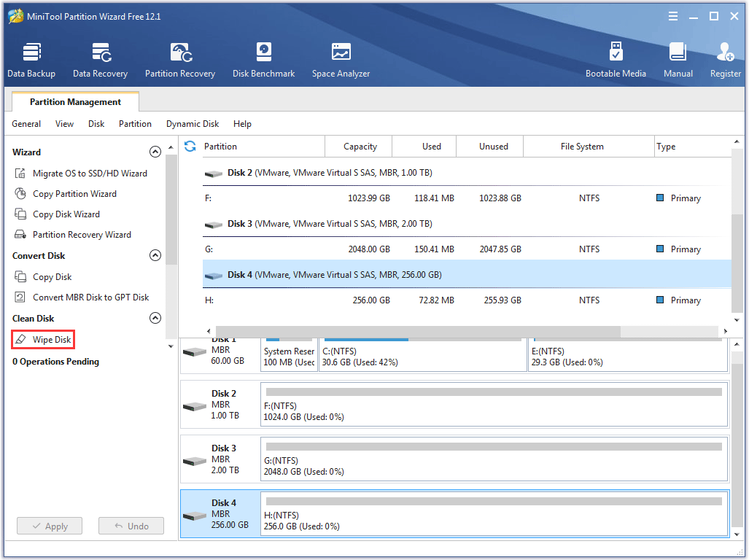
Task: Select G:(NTFS) 2048.0 GB partition bar
Action: (494, 459)
